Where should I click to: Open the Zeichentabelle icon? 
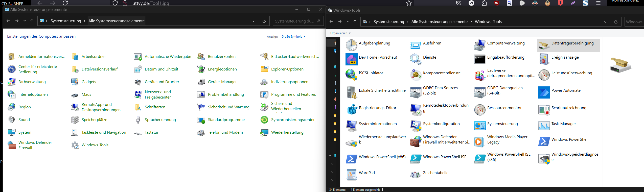[x=416, y=175]
